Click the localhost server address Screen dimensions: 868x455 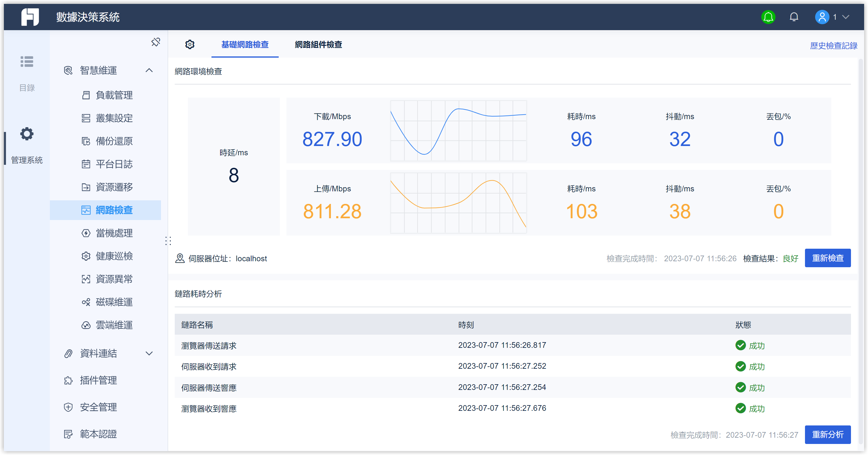pyautogui.click(x=251, y=258)
